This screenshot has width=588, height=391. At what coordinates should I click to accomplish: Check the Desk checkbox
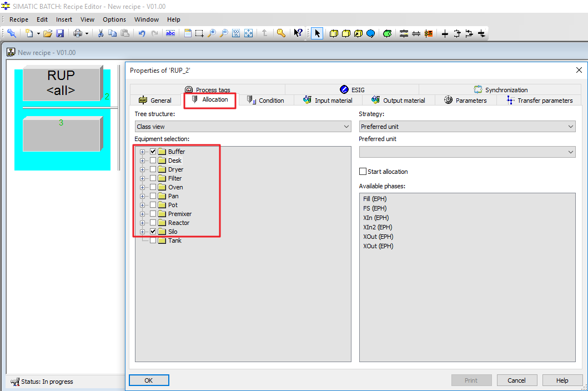[153, 160]
